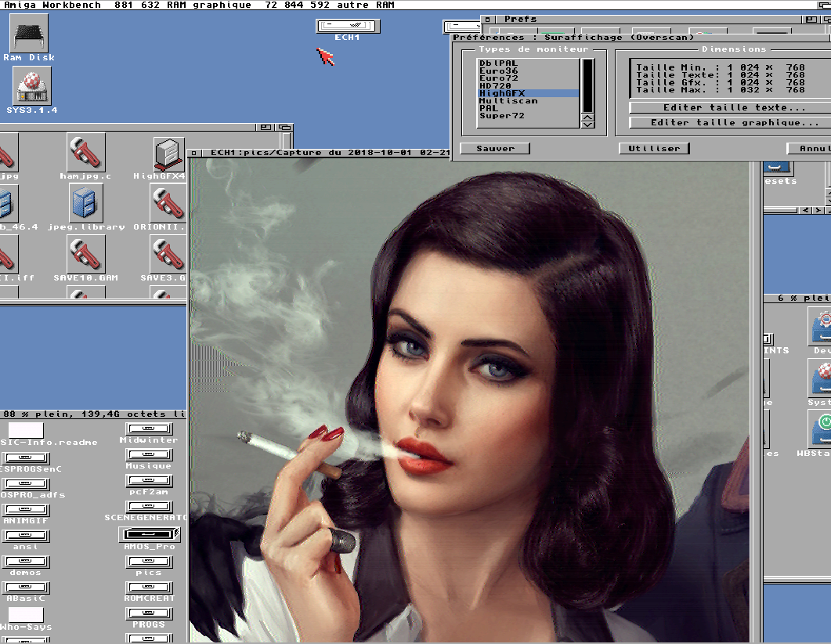Open the Musique drawer
This screenshot has width=831, height=644.
coord(148,454)
